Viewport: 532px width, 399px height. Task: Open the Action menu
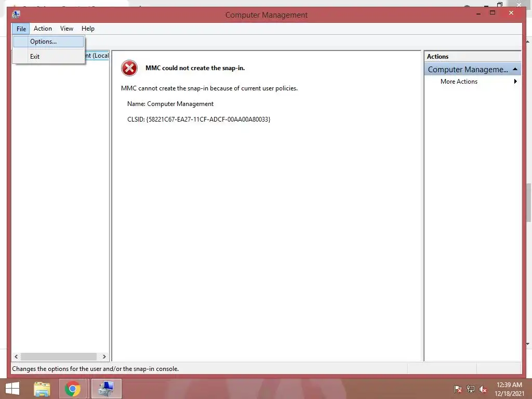point(43,29)
